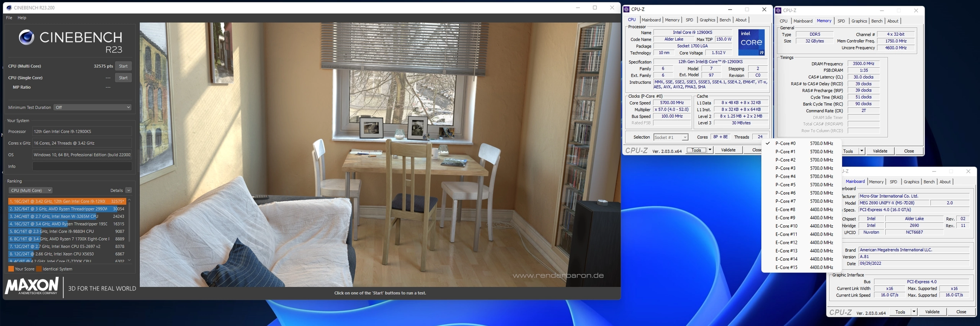980x326 pixels.
Task: Click the title bar icon of the CPU-Z Memory window
Action: click(778, 10)
